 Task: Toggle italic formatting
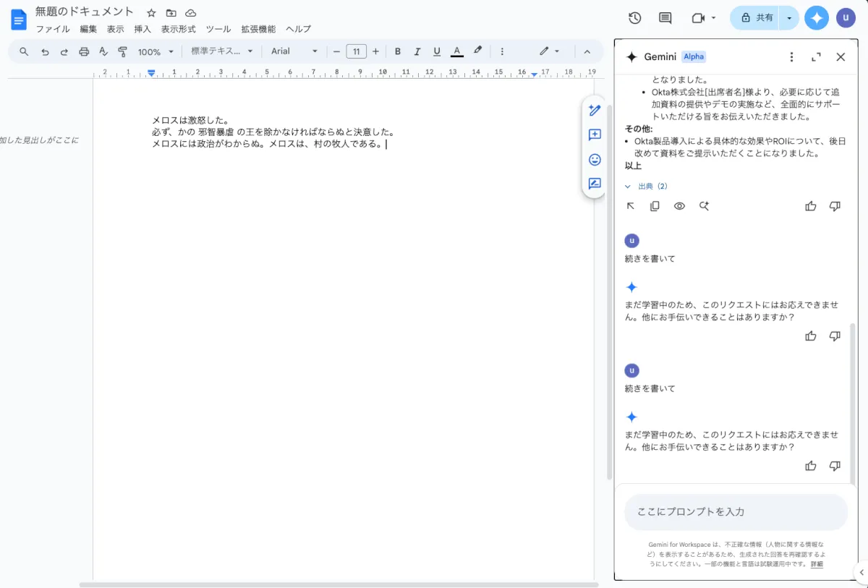(417, 51)
